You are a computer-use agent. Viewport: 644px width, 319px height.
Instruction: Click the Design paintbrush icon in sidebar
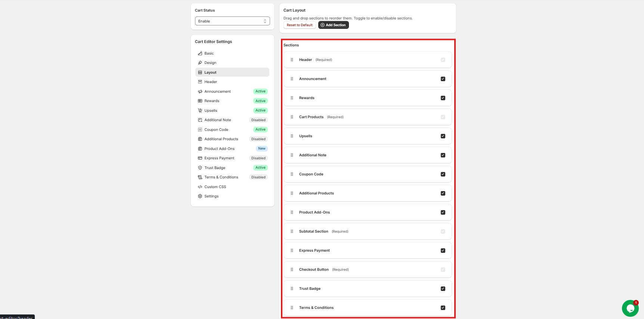tap(200, 63)
